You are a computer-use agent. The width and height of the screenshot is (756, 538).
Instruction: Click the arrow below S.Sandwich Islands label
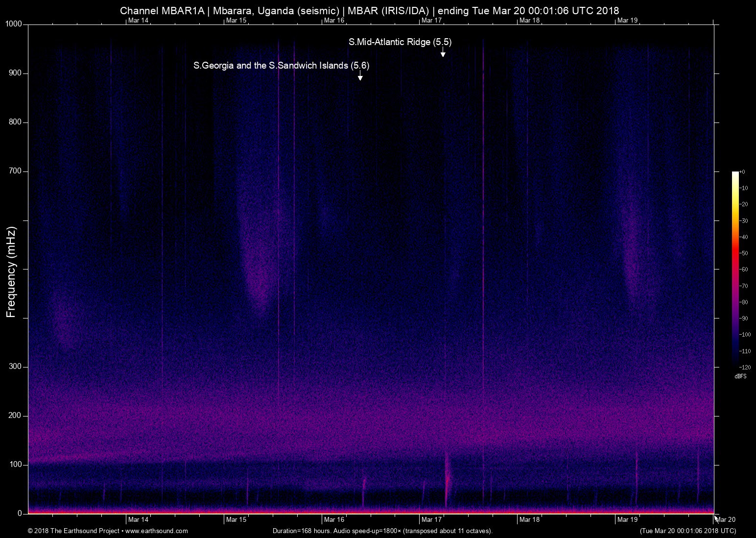360,75
